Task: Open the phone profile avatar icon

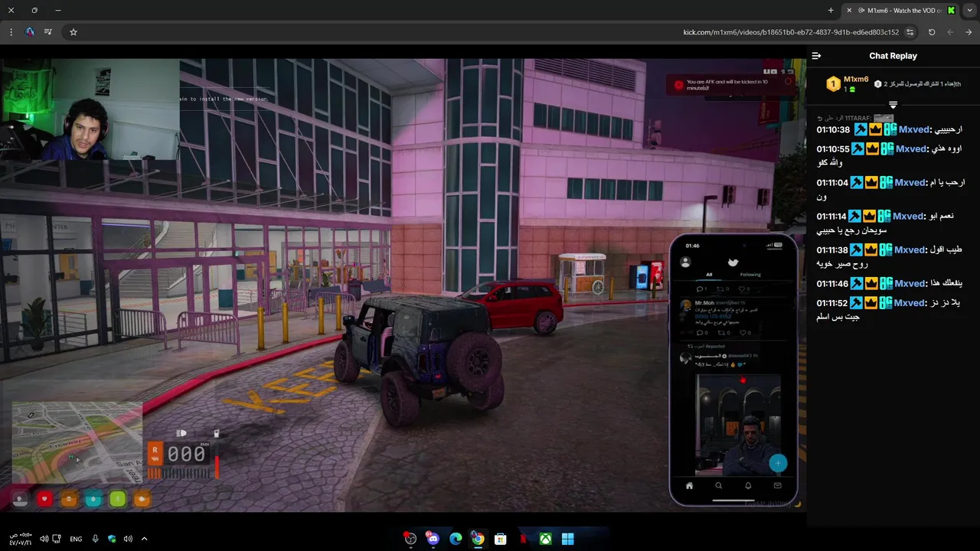Action: coord(686,262)
